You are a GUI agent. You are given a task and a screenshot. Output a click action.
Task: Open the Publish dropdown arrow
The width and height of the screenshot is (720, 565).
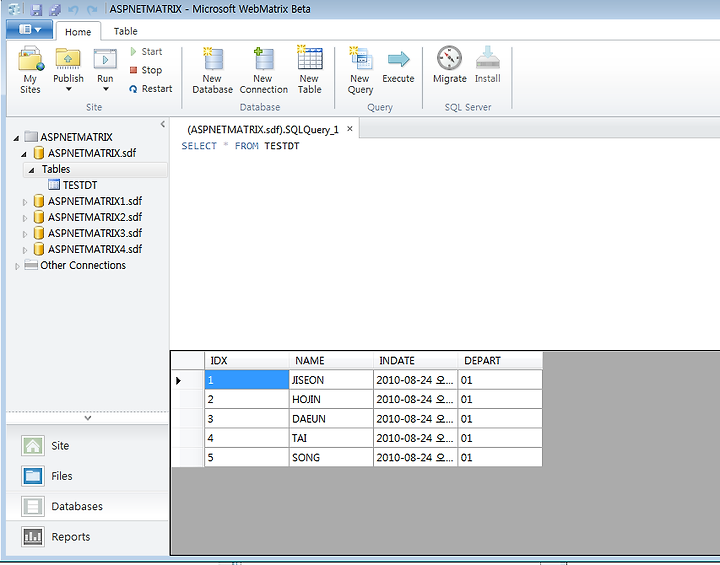68,89
